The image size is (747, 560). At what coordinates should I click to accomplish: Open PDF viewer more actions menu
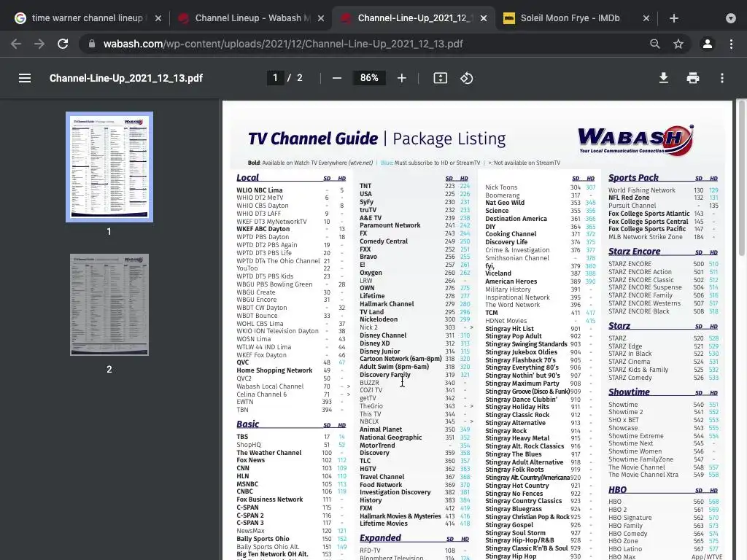722,78
